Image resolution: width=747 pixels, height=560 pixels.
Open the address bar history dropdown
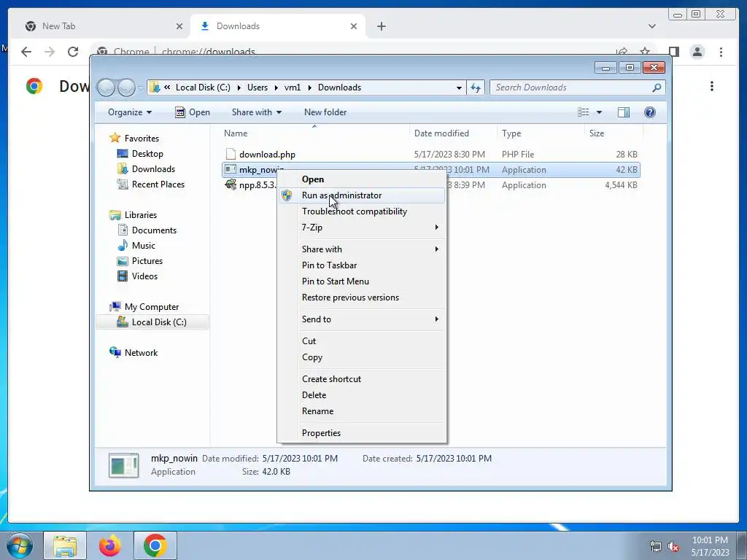pos(459,87)
